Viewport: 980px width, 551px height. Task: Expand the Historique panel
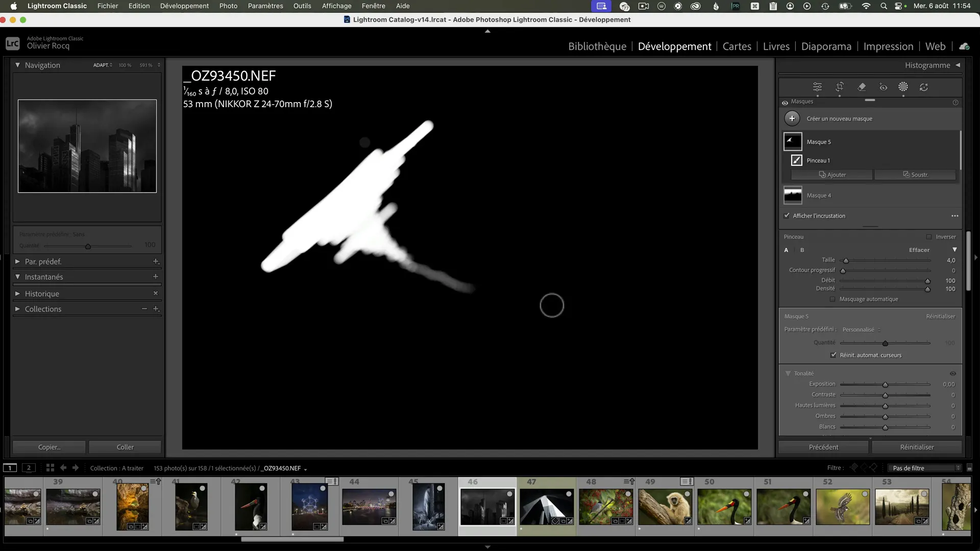tap(17, 293)
